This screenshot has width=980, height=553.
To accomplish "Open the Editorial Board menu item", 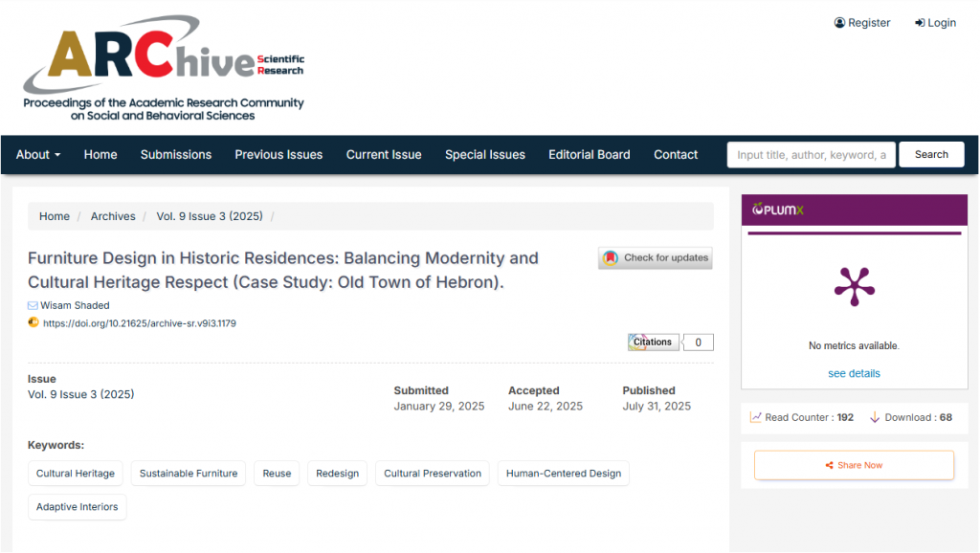I will click(590, 154).
